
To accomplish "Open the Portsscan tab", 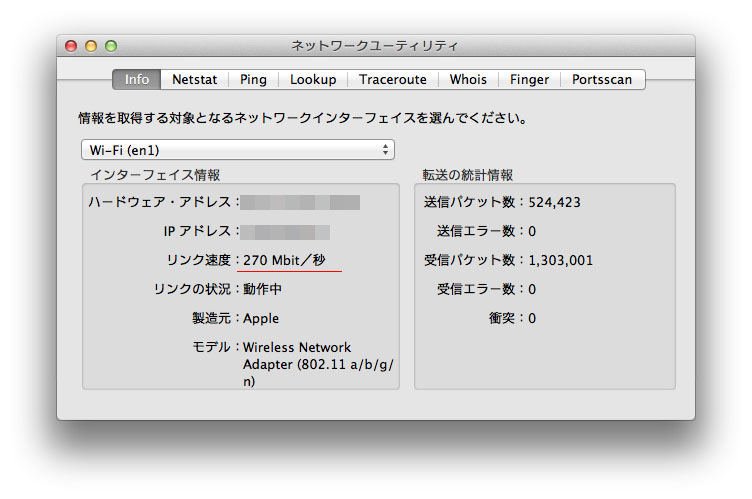I will click(602, 80).
